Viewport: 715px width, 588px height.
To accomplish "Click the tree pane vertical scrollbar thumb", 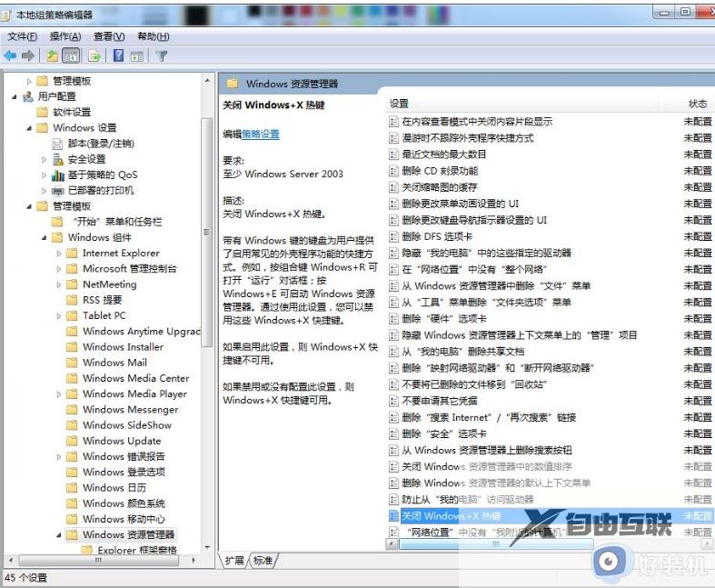I will (x=206, y=232).
